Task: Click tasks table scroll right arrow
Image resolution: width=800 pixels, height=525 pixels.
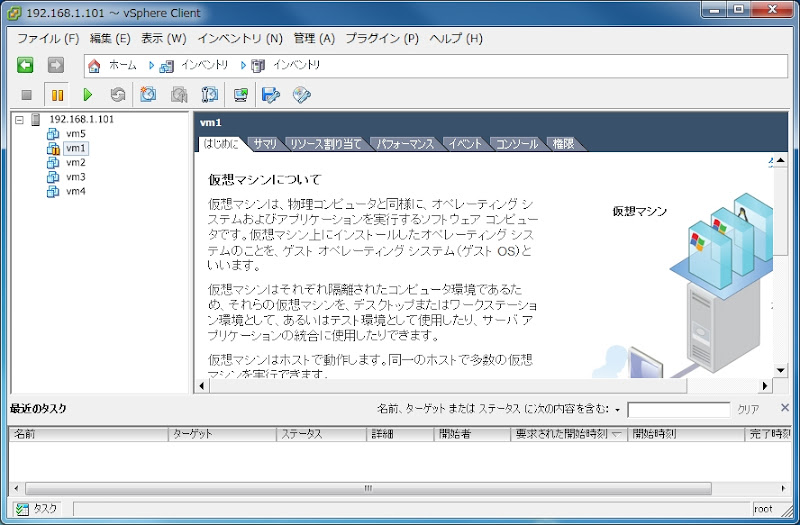Action: (784, 488)
